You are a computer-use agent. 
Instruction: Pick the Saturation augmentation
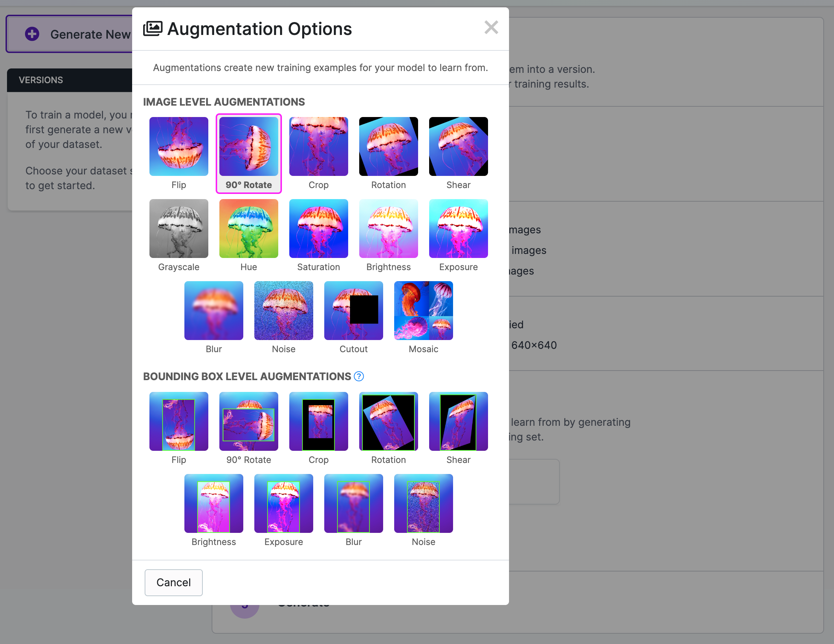318,229
